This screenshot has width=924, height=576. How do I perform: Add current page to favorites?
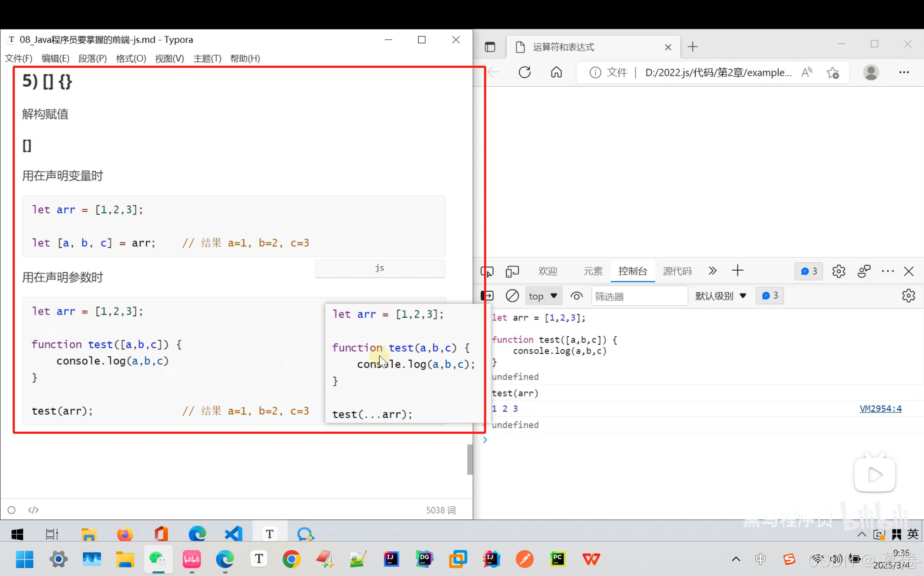[833, 73]
